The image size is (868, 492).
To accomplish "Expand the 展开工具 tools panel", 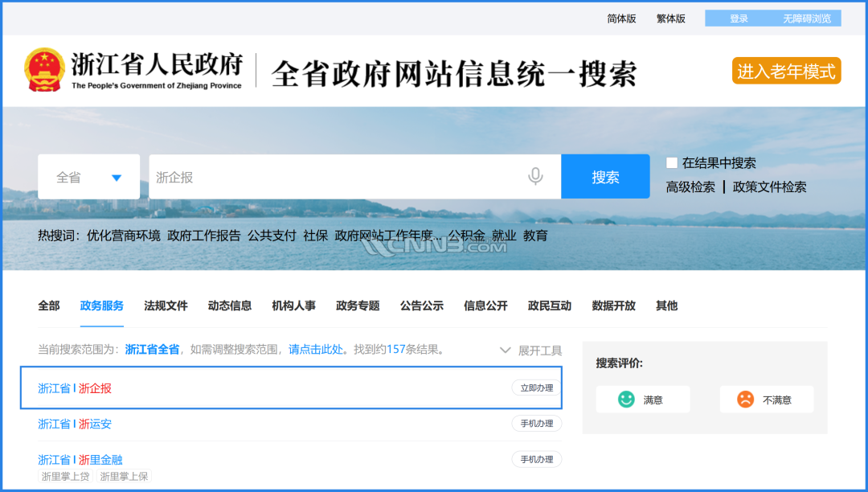I will (x=530, y=351).
